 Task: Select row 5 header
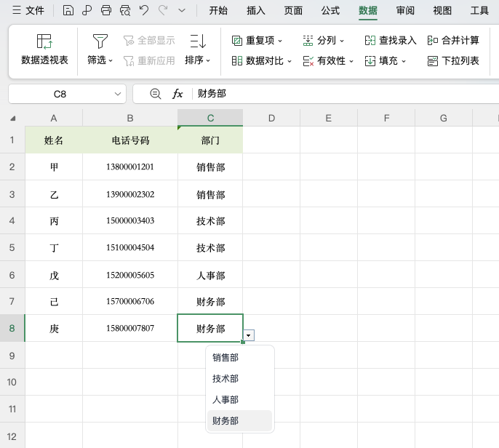12,247
